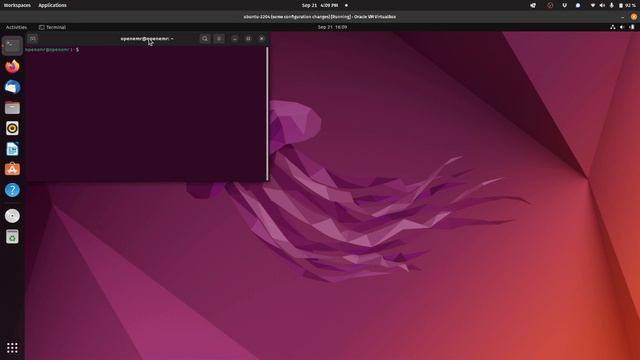640x360 pixels.
Task: Close the VirtualBox VM window using orange button
Action: [x=634, y=17]
